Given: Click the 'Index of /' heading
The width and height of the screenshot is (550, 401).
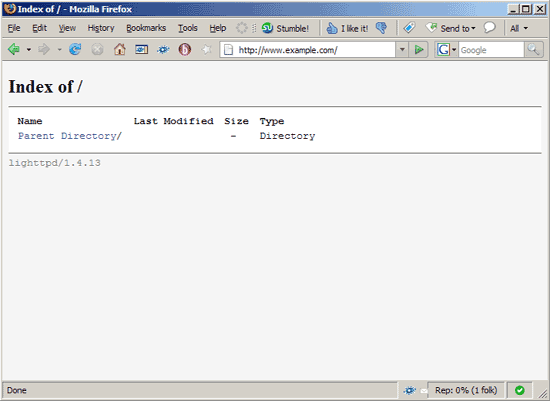Looking at the screenshot, I should coord(45,87).
